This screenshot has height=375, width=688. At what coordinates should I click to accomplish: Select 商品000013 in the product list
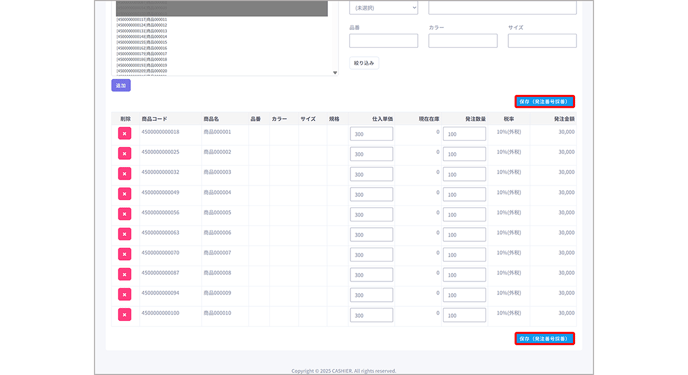[x=142, y=31]
